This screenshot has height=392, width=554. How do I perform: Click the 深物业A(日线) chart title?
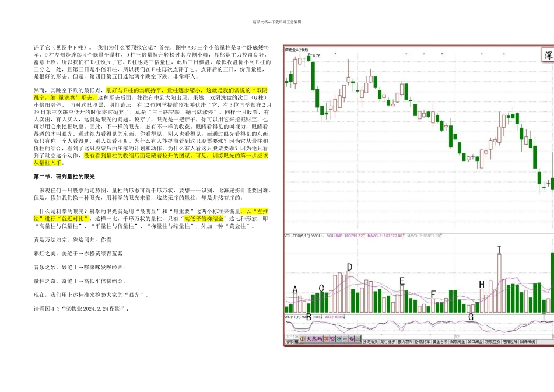coord(296,50)
